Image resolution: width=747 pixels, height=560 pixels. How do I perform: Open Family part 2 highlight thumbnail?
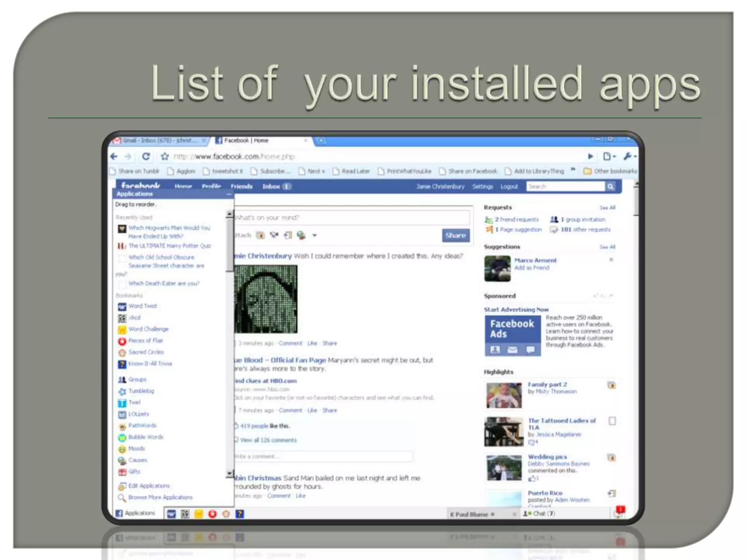pyautogui.click(x=504, y=395)
